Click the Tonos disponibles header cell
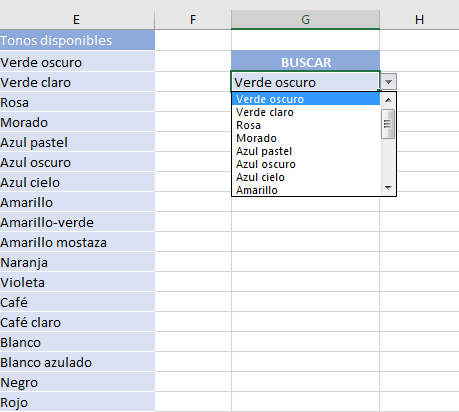The width and height of the screenshot is (459, 412). tap(77, 40)
